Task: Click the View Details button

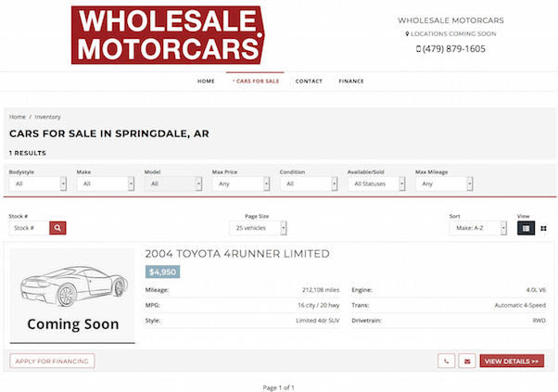Action: coord(512,360)
